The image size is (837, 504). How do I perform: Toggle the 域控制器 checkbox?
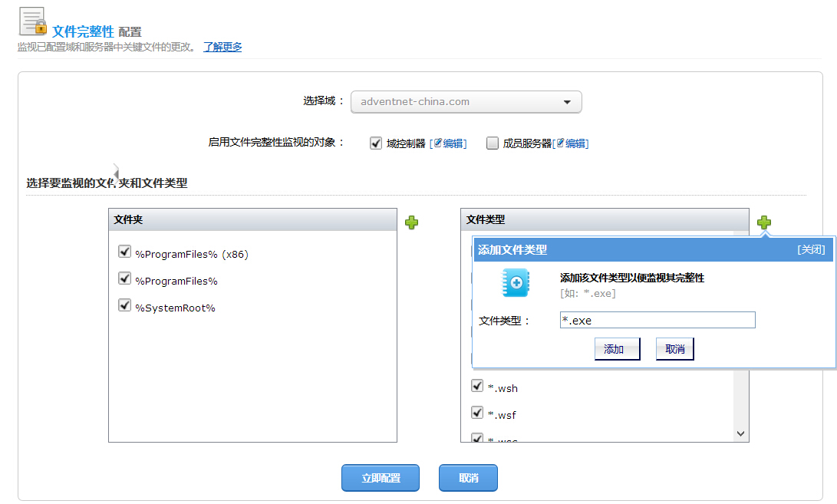pos(376,143)
